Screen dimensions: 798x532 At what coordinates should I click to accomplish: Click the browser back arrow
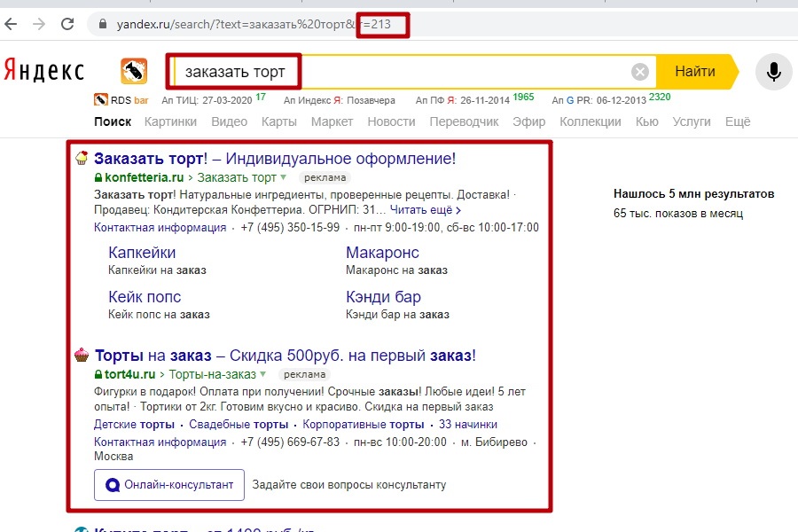click(12, 25)
